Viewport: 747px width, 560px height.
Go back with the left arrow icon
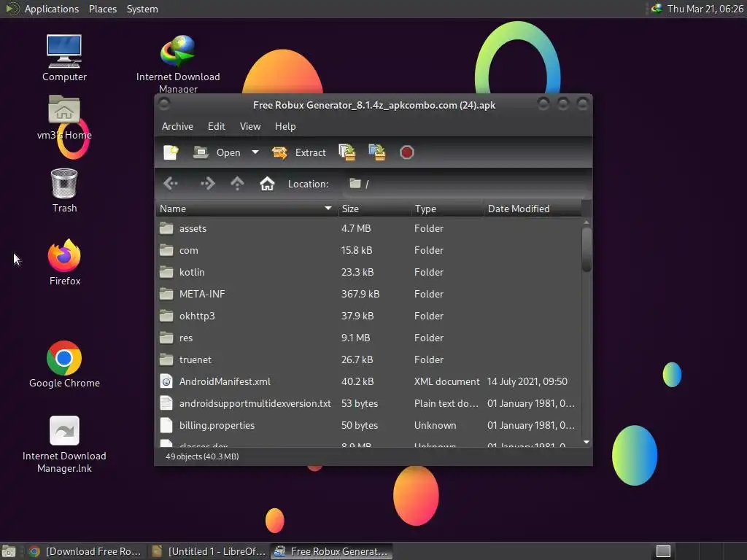[171, 183]
